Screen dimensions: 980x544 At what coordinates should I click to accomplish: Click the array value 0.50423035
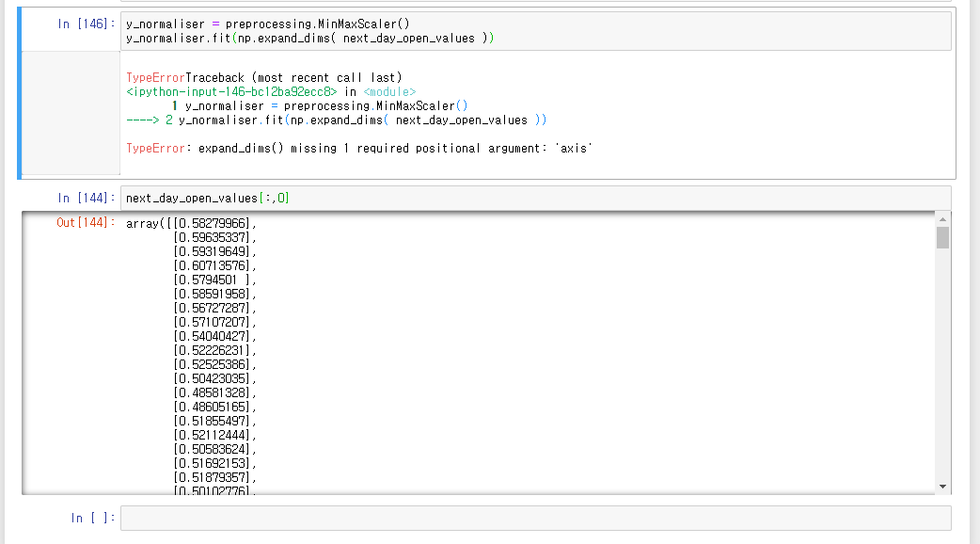[x=213, y=379]
